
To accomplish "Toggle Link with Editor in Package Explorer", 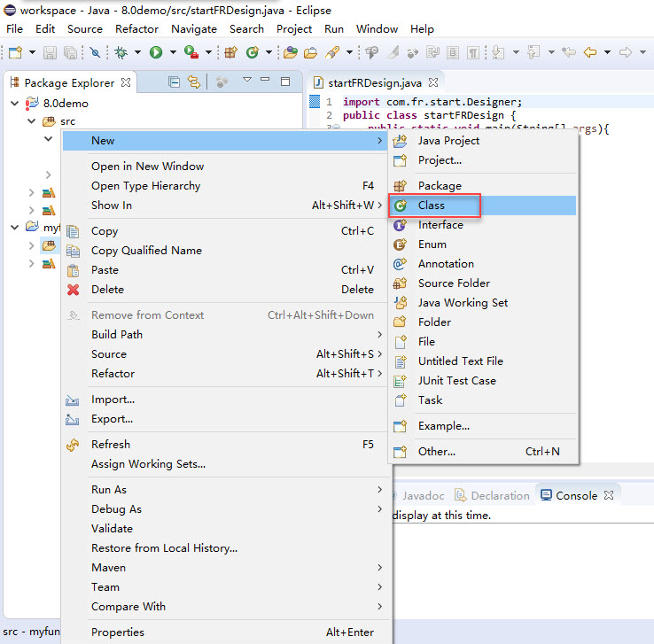I will [x=193, y=82].
